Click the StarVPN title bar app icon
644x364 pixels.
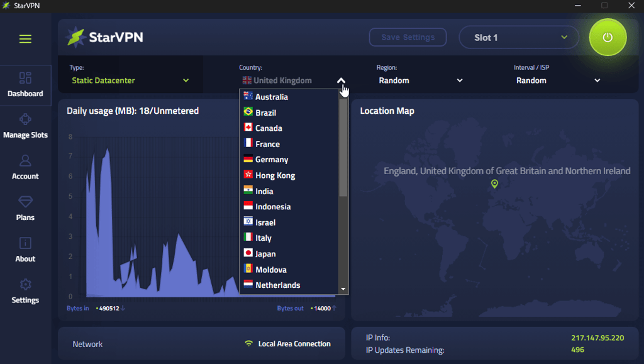[x=6, y=5]
